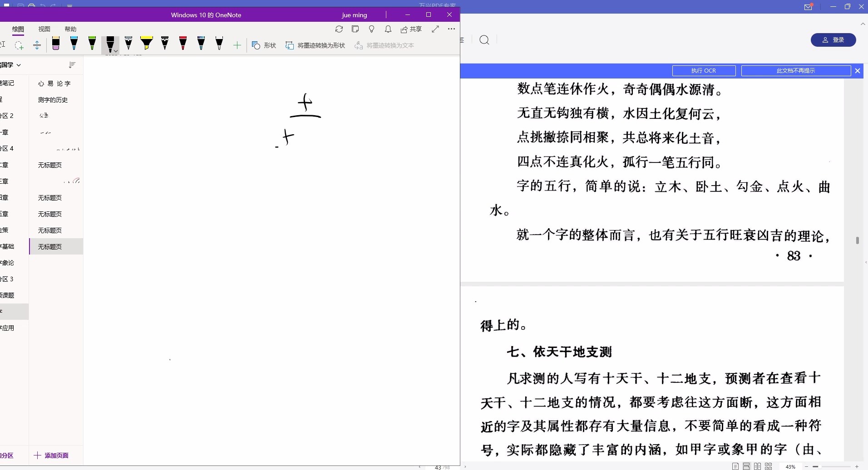Screen dimensions: 868x470
Task: Click the page sort icon
Action: click(x=72, y=65)
